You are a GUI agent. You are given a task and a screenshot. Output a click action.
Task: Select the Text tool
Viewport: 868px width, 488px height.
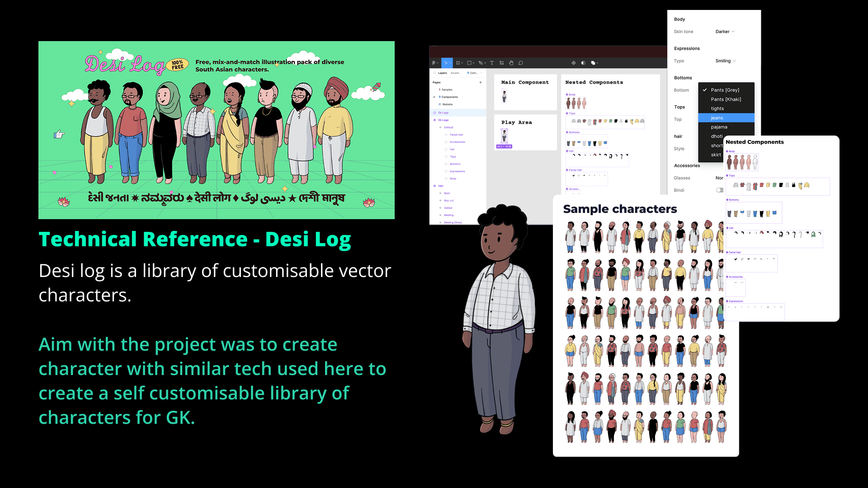(x=492, y=63)
